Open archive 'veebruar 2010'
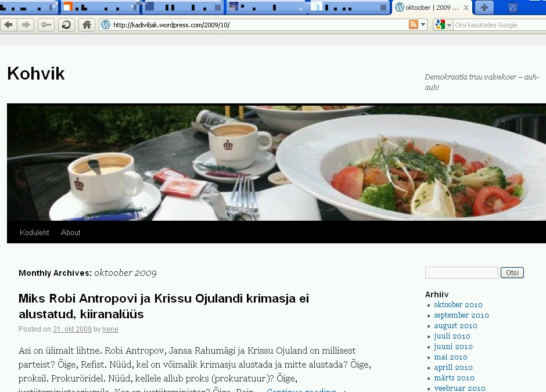Viewport: 546px width, 392px height. 459,388
